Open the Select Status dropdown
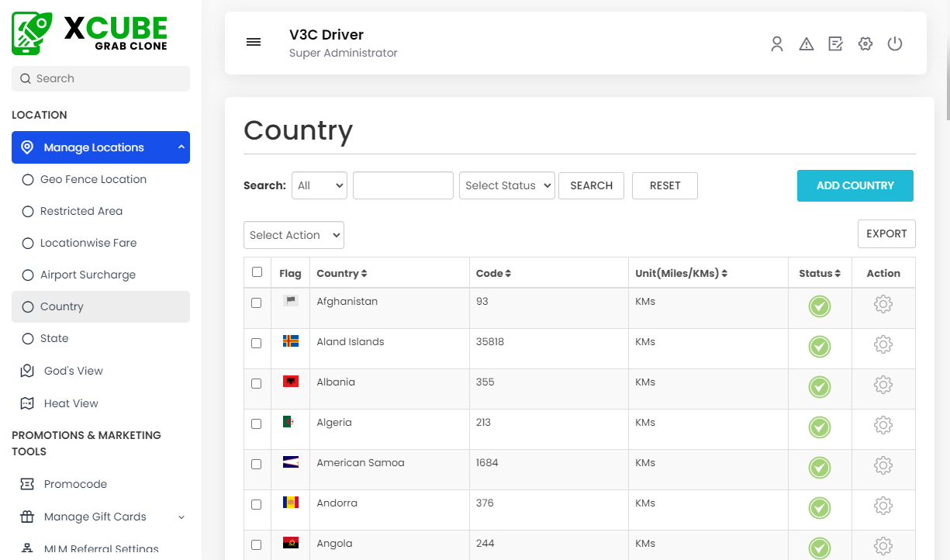 506,185
